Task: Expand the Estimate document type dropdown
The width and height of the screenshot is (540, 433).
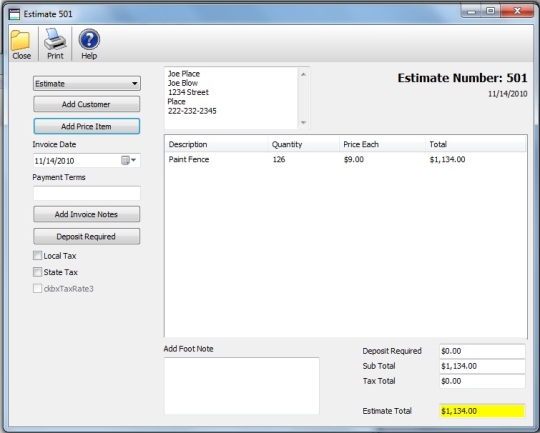Action: (x=87, y=83)
